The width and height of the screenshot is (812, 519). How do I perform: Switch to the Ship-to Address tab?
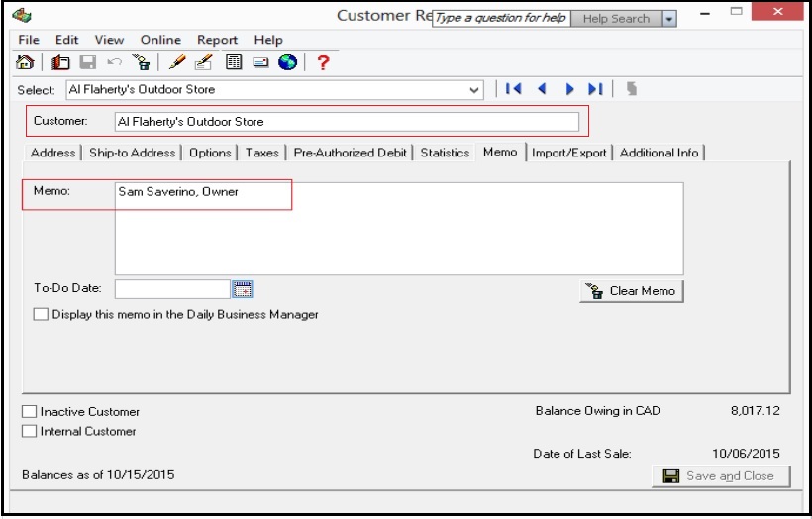click(132, 153)
